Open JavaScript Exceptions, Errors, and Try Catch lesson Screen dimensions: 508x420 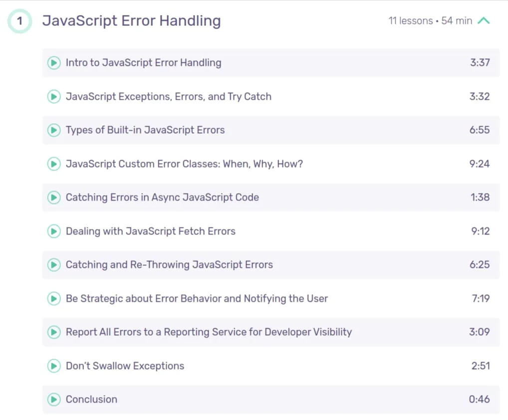pyautogui.click(x=169, y=96)
